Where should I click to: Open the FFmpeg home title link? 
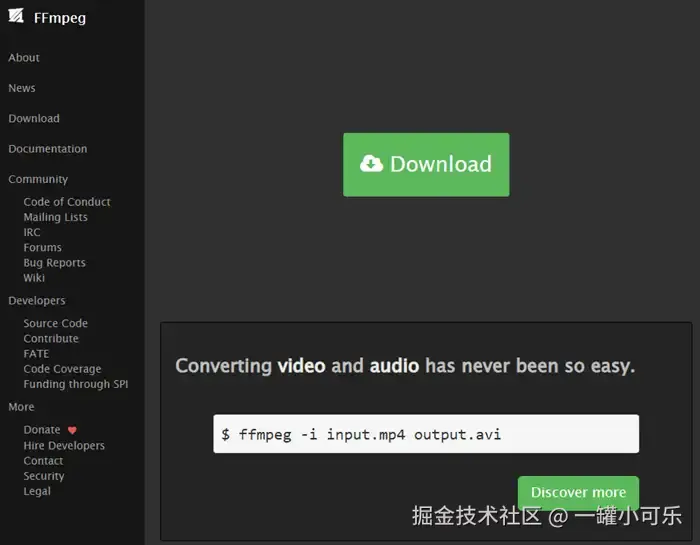[x=60, y=18]
